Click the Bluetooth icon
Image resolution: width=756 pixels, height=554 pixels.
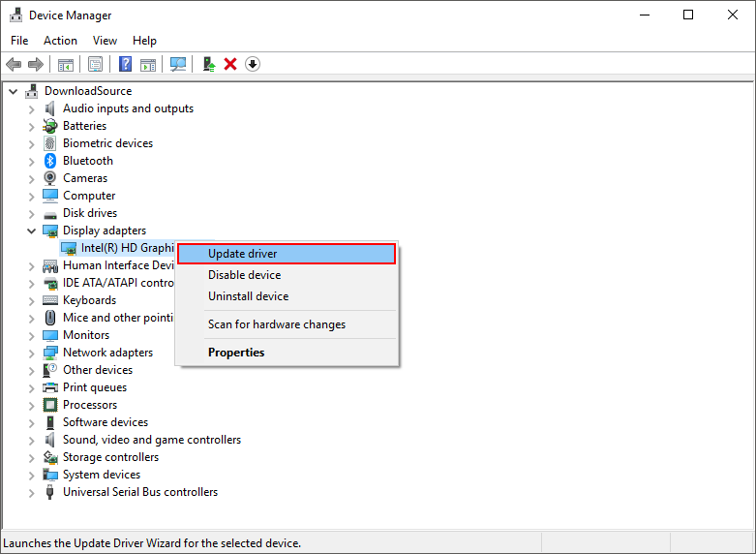coord(50,161)
